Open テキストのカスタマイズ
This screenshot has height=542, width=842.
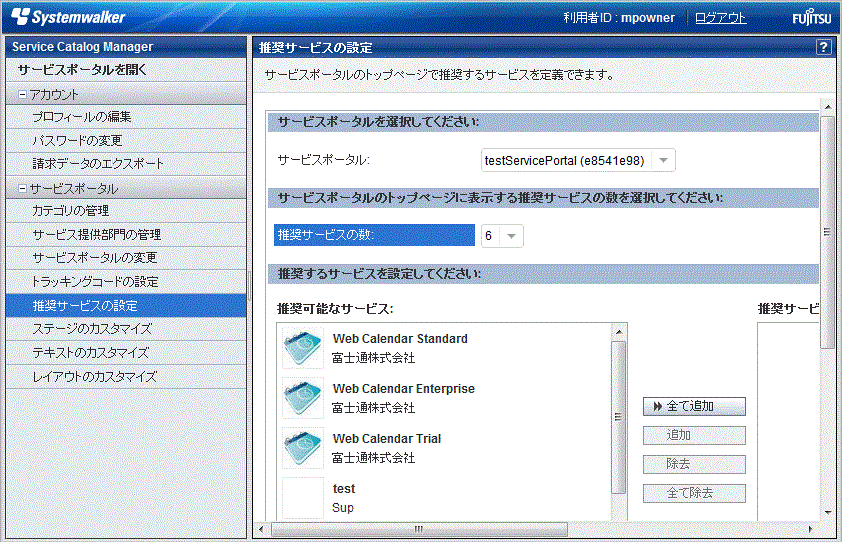[126, 353]
